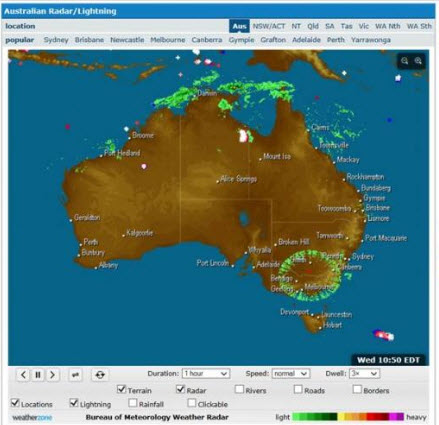The height and width of the screenshot is (425, 439).
Task: Click the Wed 10:50 EDT timestamp
Action: click(388, 360)
